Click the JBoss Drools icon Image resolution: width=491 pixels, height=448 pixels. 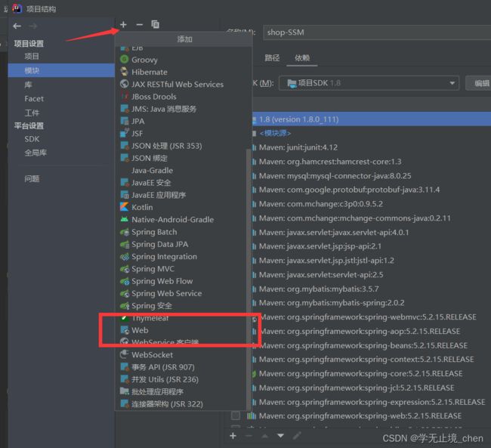125,96
